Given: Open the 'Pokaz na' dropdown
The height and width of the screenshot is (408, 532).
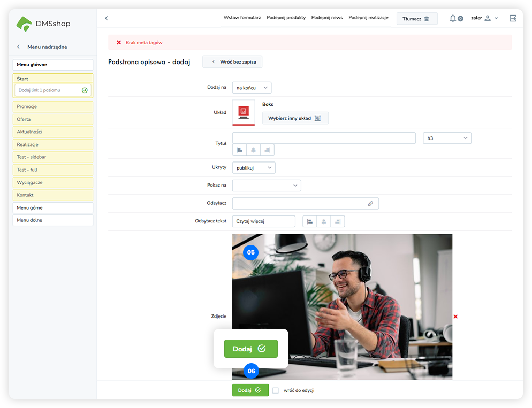Looking at the screenshot, I should (x=267, y=186).
